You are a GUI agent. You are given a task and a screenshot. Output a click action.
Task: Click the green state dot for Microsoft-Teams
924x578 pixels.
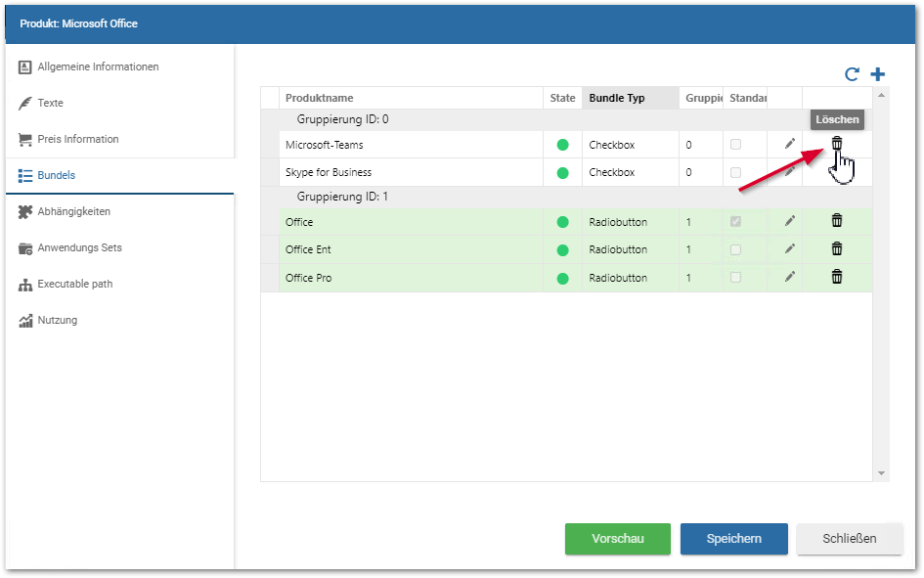pos(563,145)
